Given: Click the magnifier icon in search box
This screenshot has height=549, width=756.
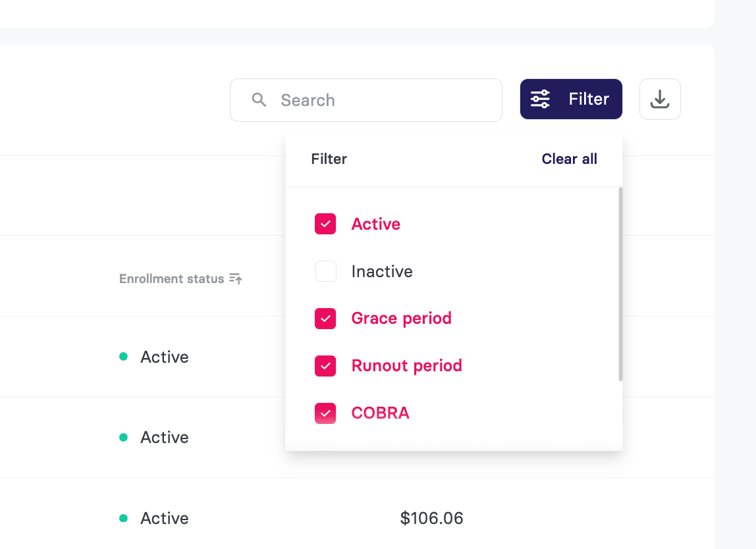Looking at the screenshot, I should coord(259,100).
